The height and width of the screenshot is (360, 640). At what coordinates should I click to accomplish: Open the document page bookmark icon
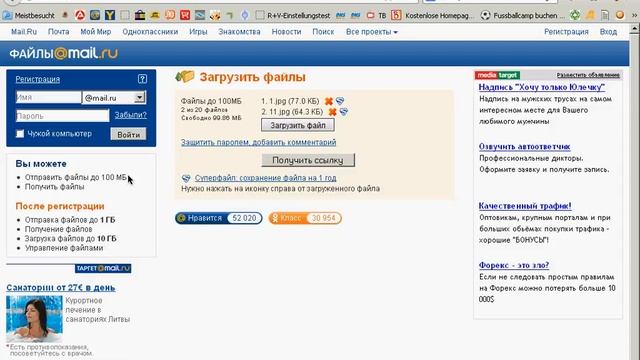(x=605, y=16)
